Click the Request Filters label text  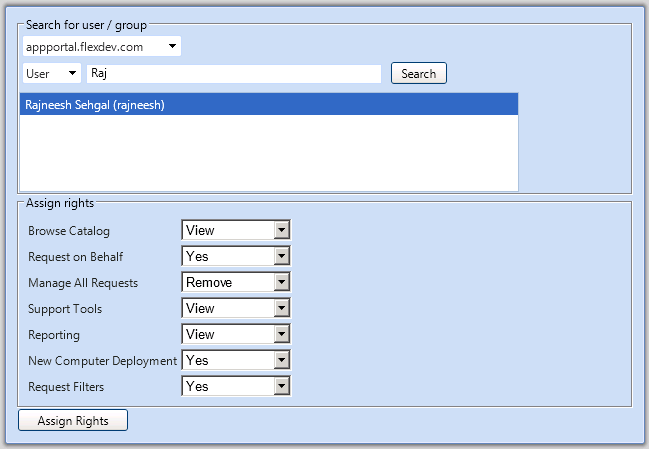66,387
